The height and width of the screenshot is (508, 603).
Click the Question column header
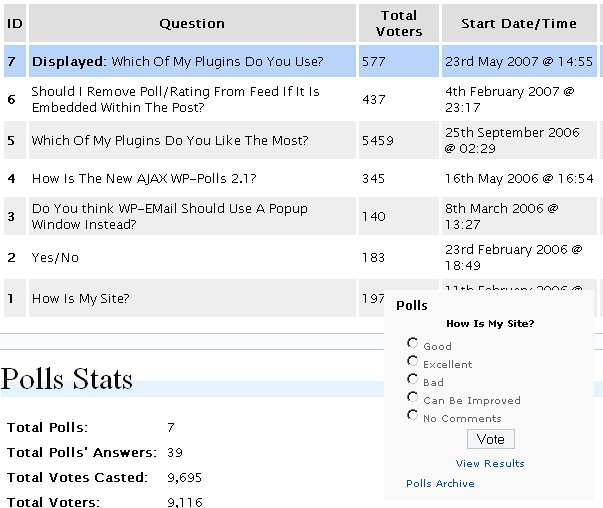click(x=192, y=23)
